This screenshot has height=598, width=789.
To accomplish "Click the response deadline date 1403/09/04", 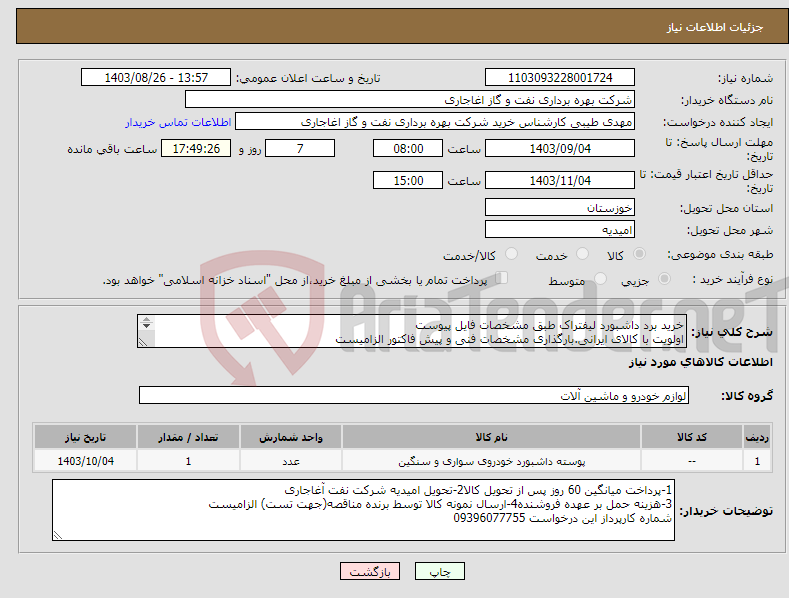I will point(560,148).
